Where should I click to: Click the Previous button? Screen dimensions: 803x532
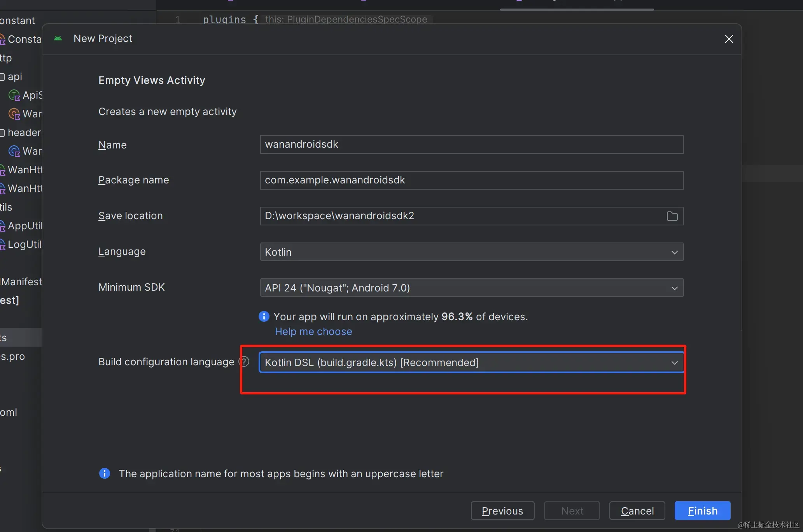(x=502, y=511)
